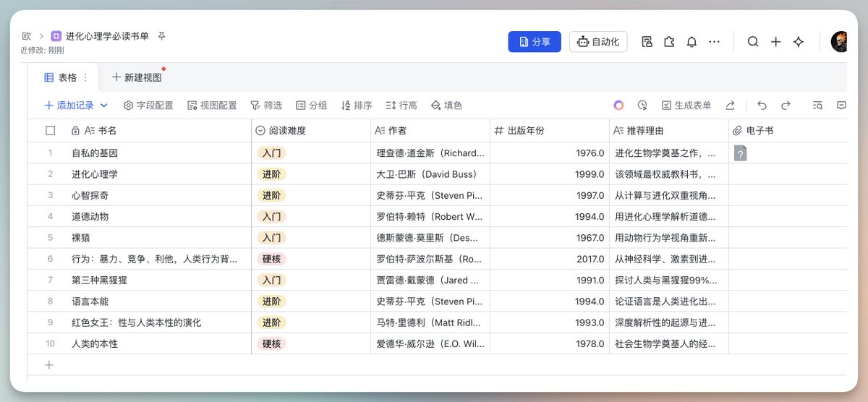Click the 道德动物 book name cell
The height and width of the screenshot is (402, 868).
point(158,216)
